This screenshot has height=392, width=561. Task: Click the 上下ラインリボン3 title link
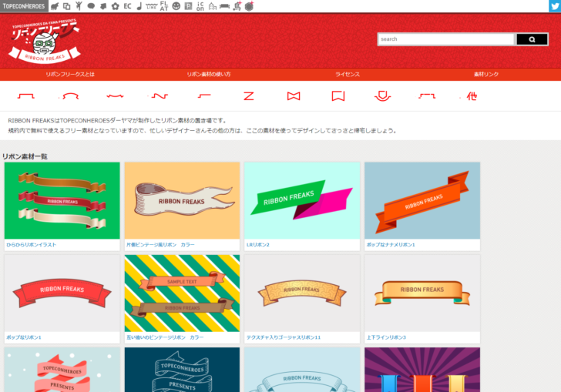386,337
